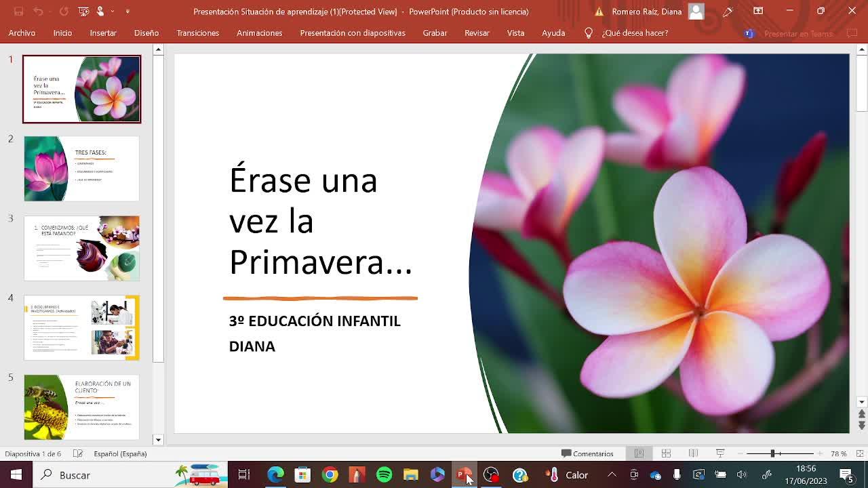Switch to Slide Sorter view
Viewport: 868px width, 488px height.
click(x=666, y=453)
